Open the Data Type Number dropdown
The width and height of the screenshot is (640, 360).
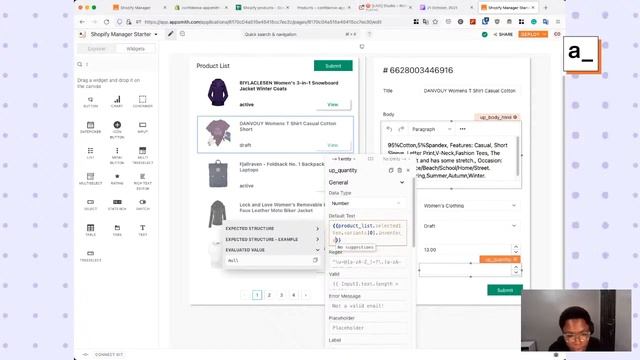(367, 203)
